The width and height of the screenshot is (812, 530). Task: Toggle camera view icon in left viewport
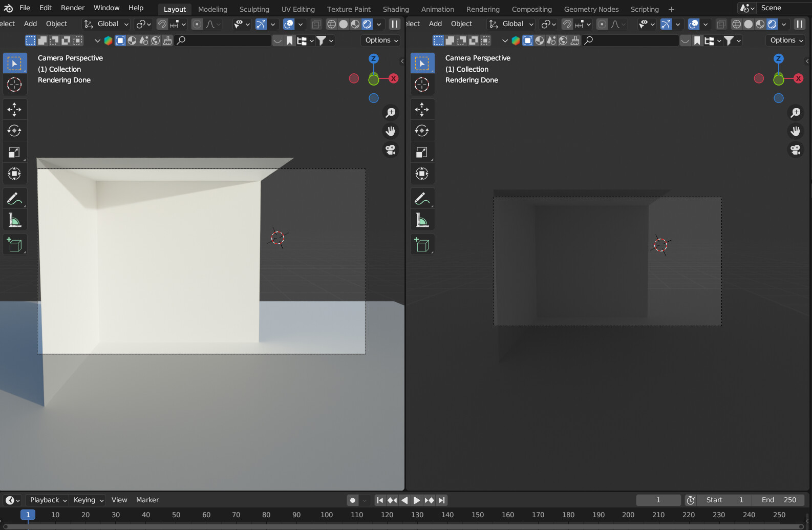click(391, 150)
